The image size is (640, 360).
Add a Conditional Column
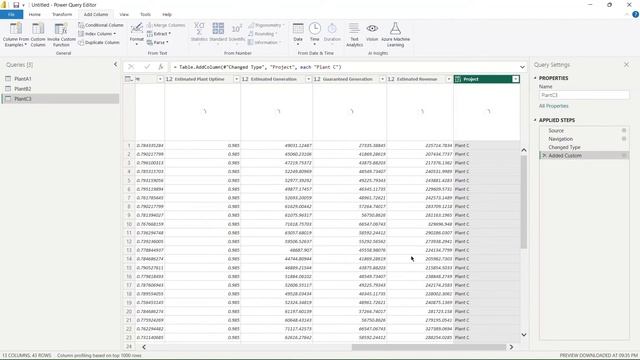(x=100, y=25)
